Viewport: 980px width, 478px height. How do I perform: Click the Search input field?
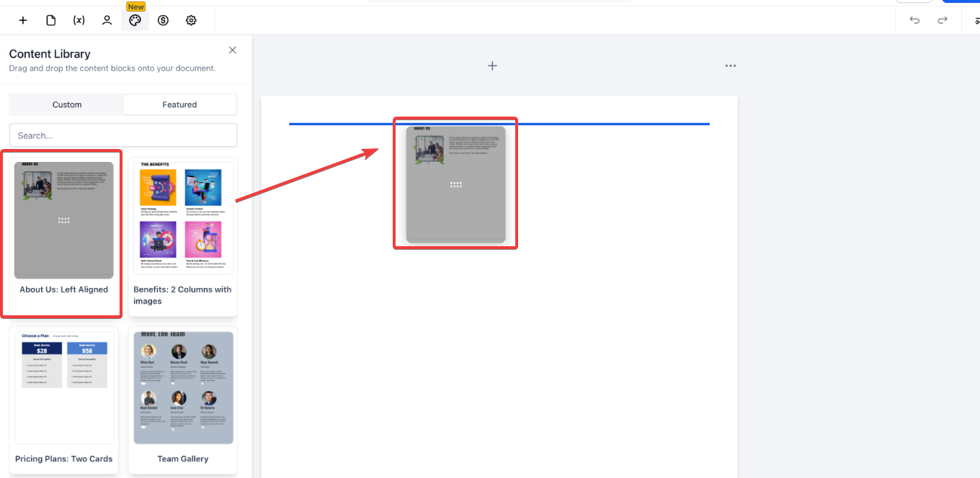coord(123,135)
